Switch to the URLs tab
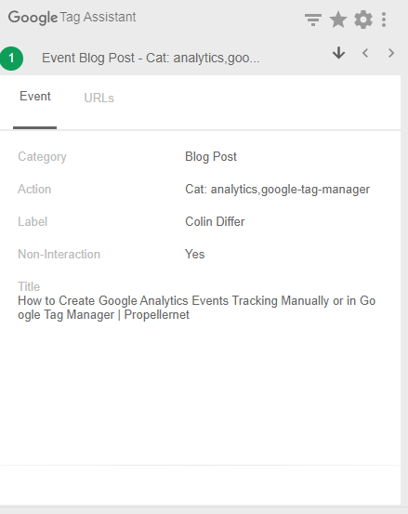408x514 pixels. (x=99, y=98)
